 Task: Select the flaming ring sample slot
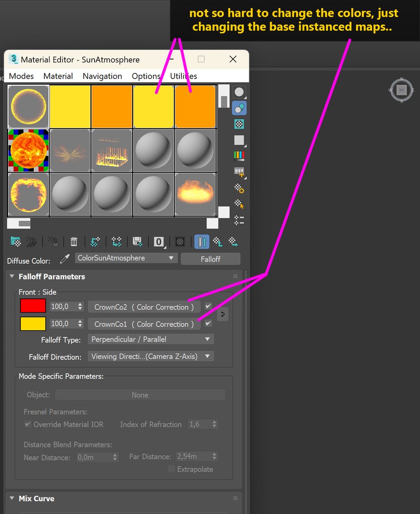[29, 194]
